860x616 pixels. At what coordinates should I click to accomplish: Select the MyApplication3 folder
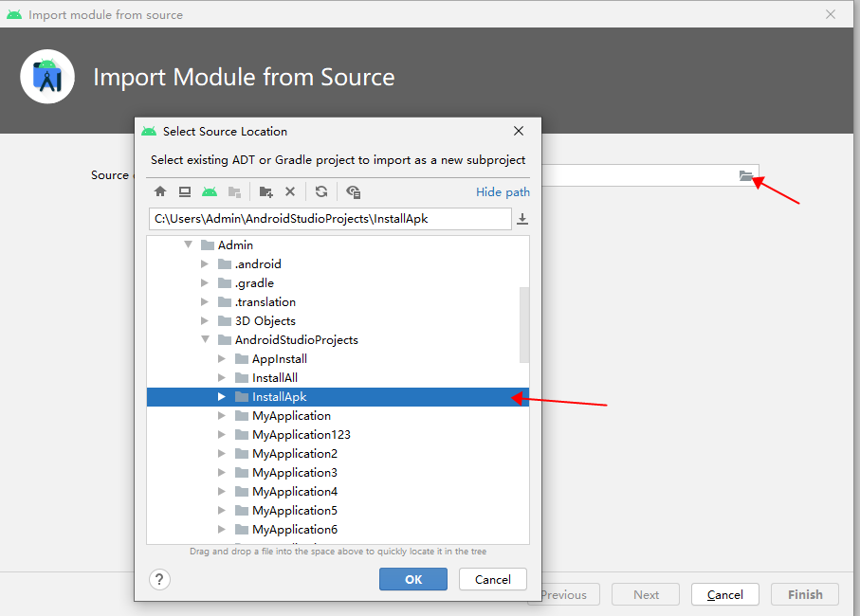[338, 472]
